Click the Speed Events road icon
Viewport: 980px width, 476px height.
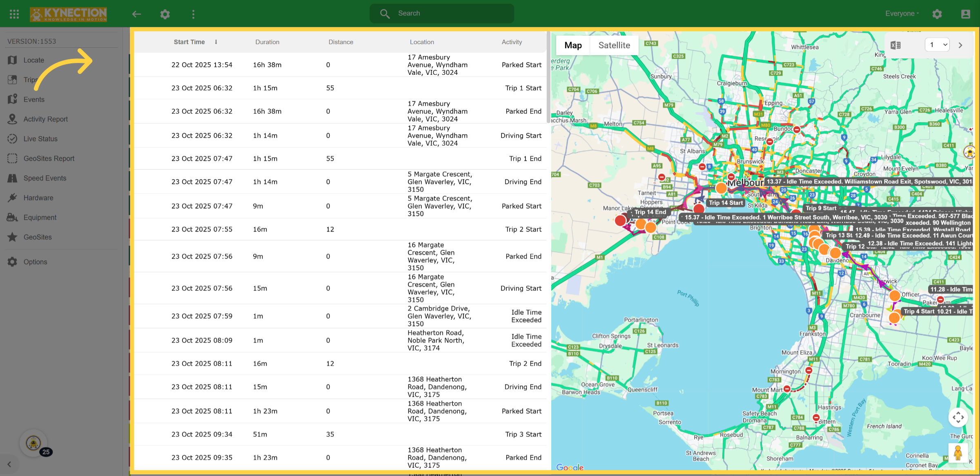[x=12, y=178]
